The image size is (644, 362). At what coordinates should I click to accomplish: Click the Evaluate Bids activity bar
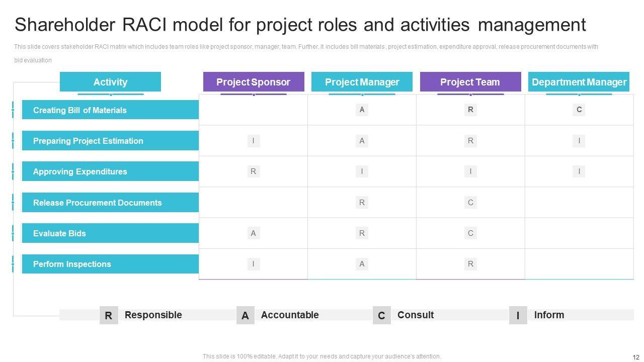coord(110,233)
